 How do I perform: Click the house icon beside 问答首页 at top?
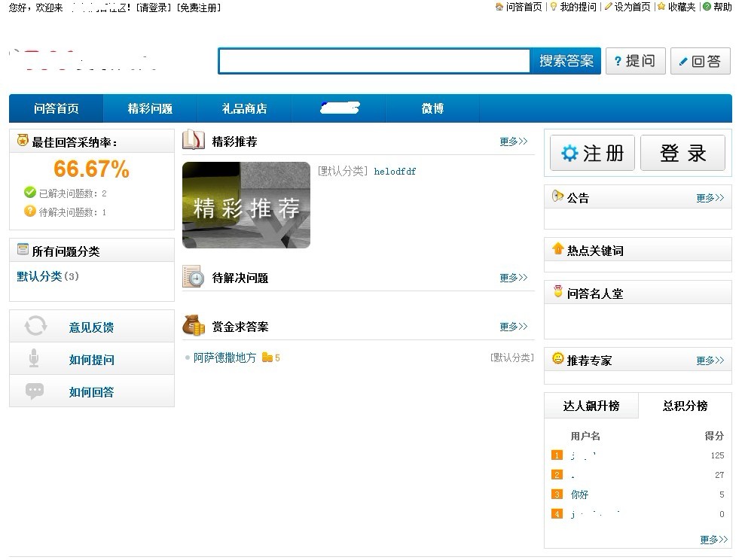click(499, 7)
